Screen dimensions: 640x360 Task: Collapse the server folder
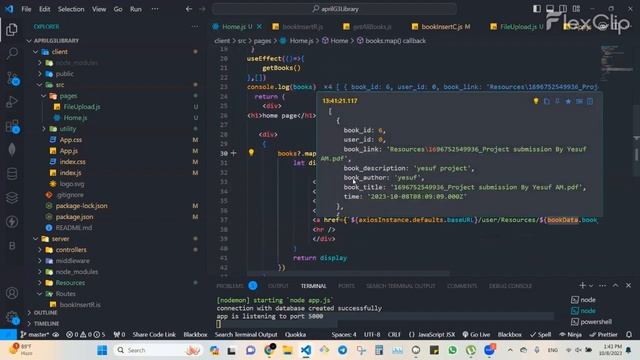coord(36,239)
